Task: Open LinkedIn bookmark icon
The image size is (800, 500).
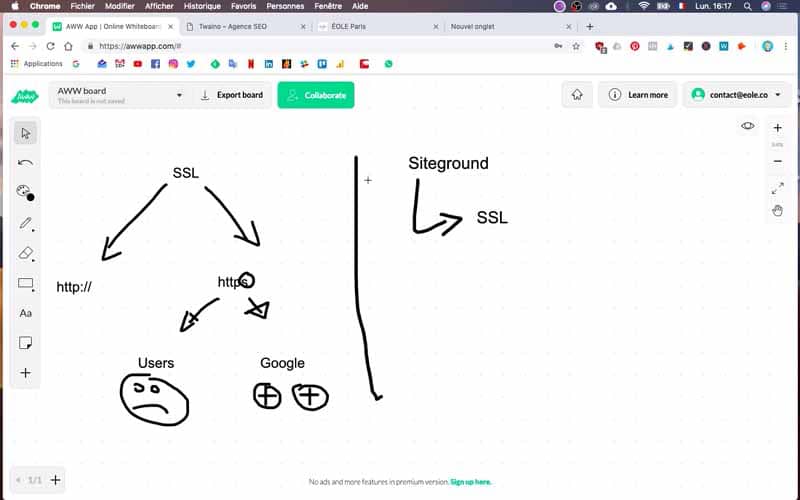Action: coord(268,64)
